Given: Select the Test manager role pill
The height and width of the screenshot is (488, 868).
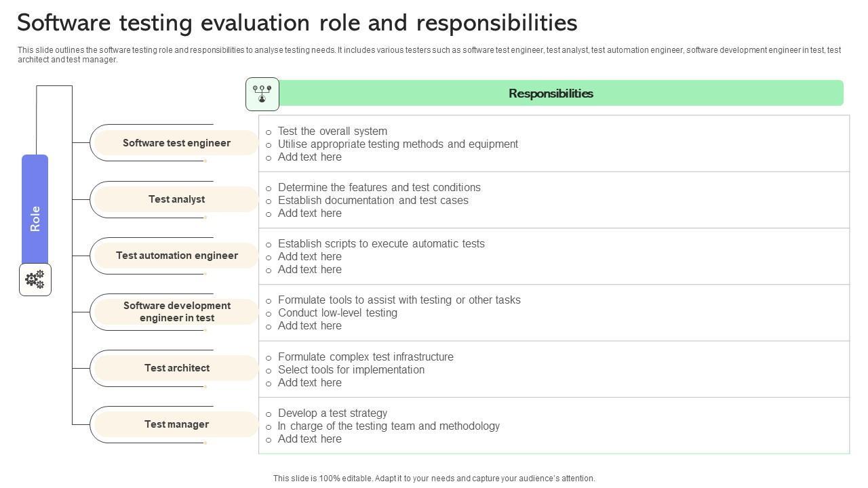Looking at the screenshot, I should click(176, 424).
